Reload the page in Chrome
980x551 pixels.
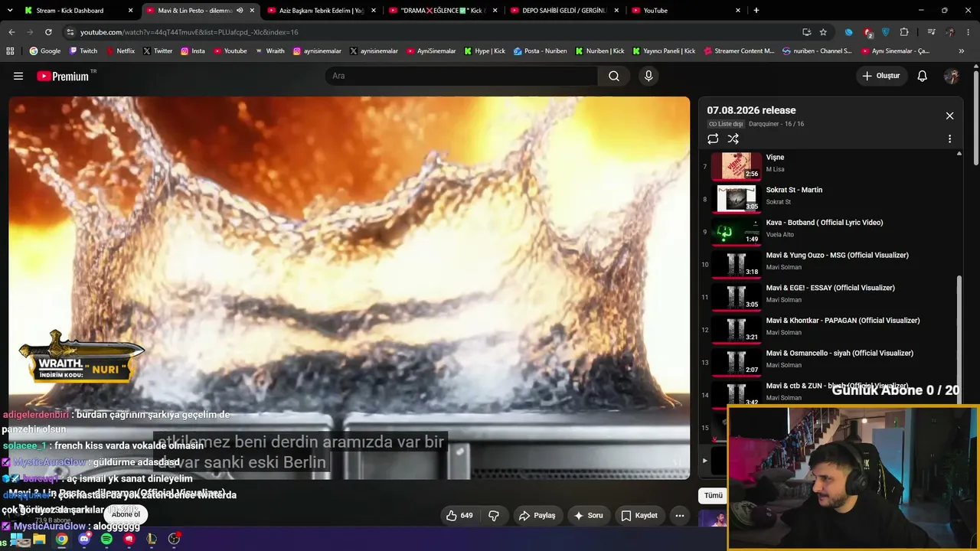click(48, 32)
